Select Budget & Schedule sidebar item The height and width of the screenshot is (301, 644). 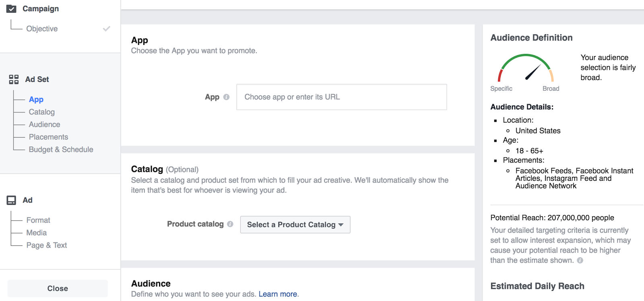61,149
